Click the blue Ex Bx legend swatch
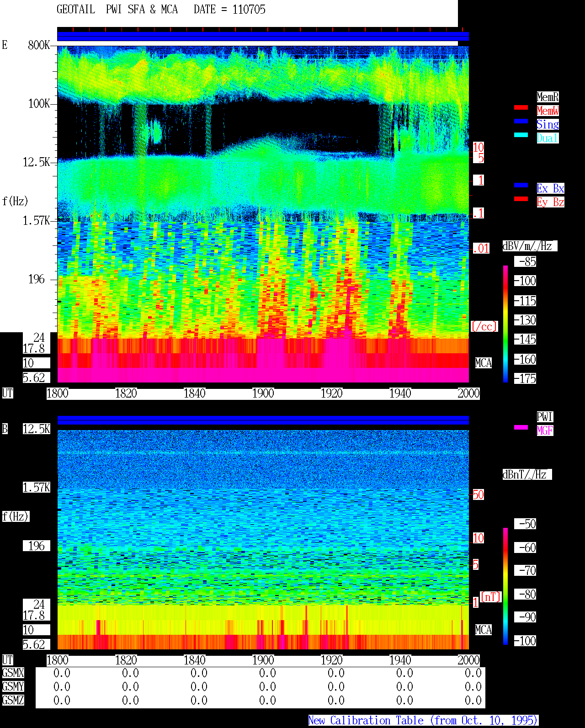The width and height of the screenshot is (585, 728). point(521,185)
